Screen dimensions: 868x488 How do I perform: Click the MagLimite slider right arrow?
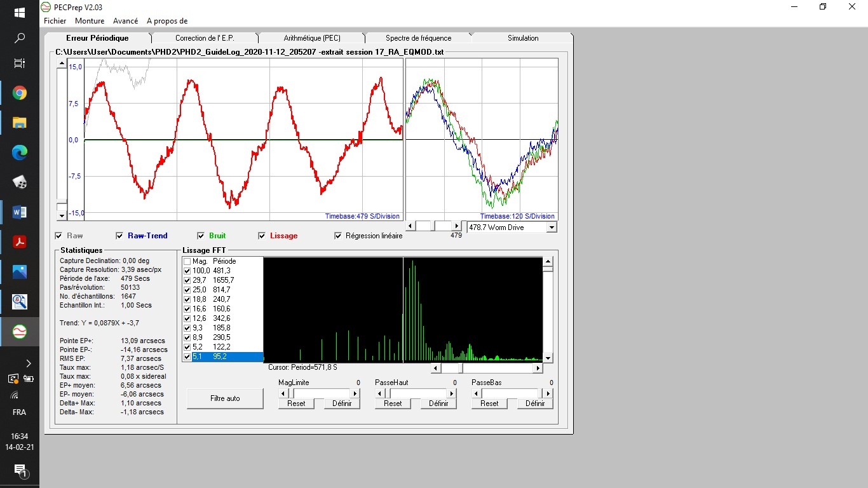point(355,393)
